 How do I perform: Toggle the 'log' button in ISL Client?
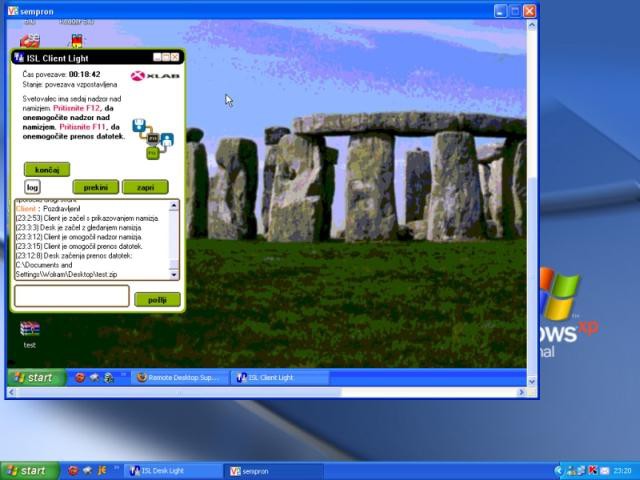[x=33, y=187]
